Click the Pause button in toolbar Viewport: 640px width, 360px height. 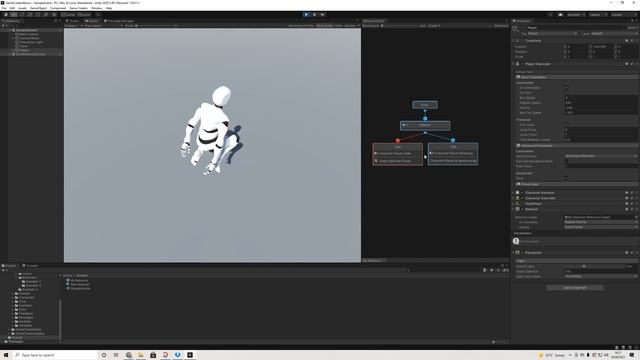tap(314, 14)
